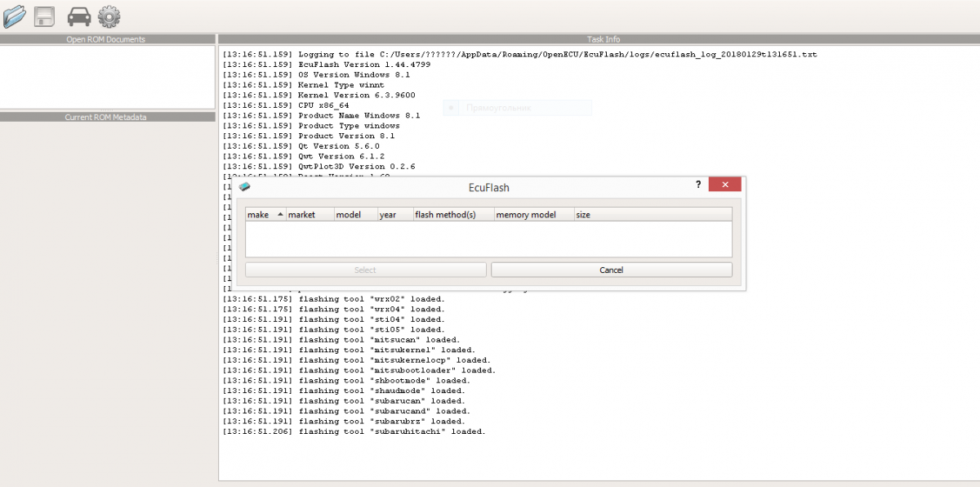Screen dimensions: 980x487
Task: Click log line 'QwtPlot3D Version 0.2.6'
Action: click(319, 167)
